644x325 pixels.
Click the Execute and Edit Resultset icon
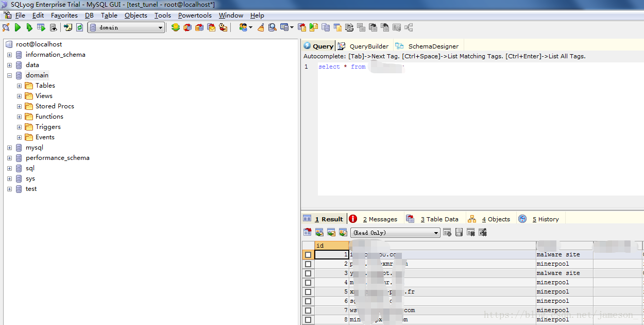point(41,27)
